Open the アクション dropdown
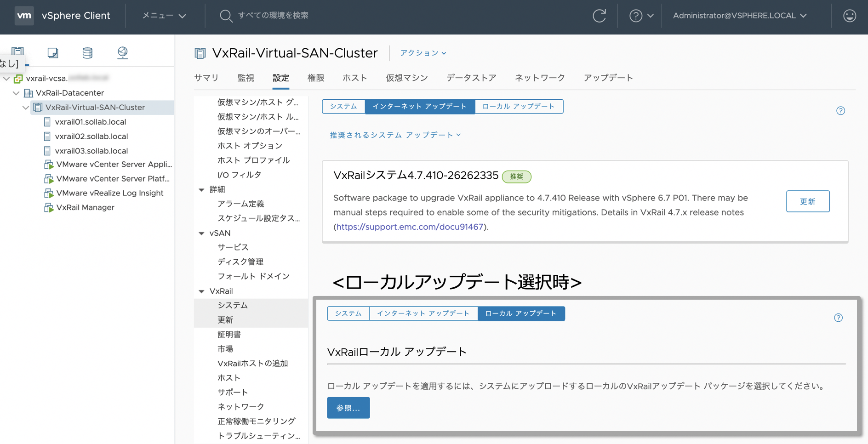This screenshot has height=444, width=868. pyautogui.click(x=423, y=53)
